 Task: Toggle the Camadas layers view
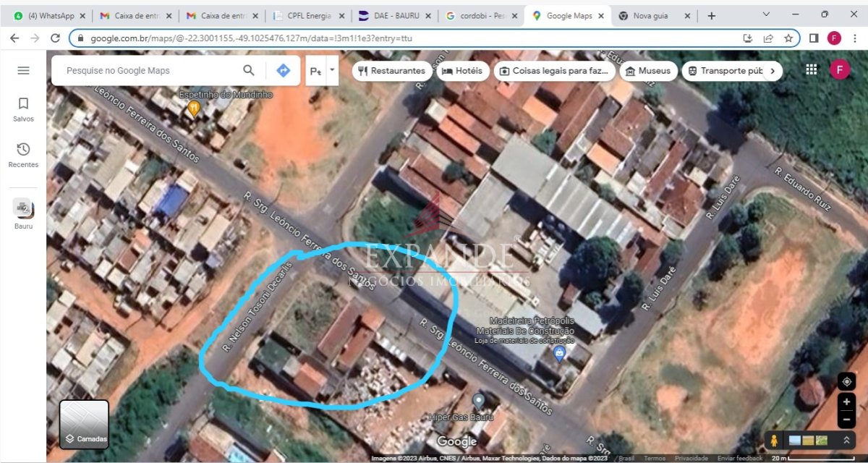point(84,425)
